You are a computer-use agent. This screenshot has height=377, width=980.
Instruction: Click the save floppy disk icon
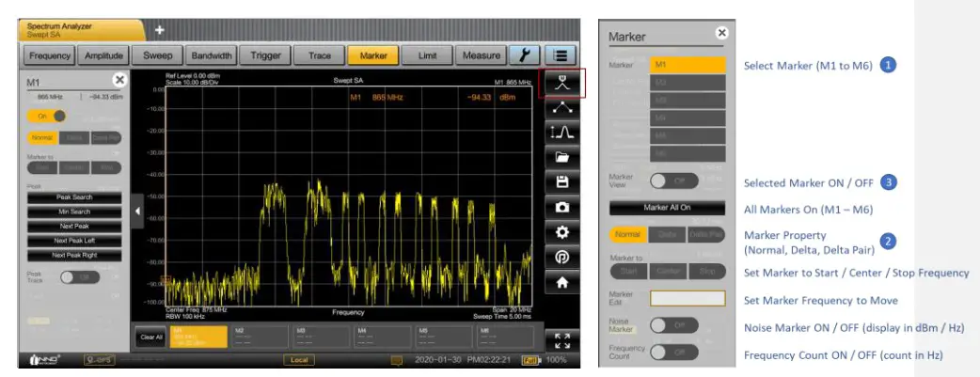pos(561,182)
